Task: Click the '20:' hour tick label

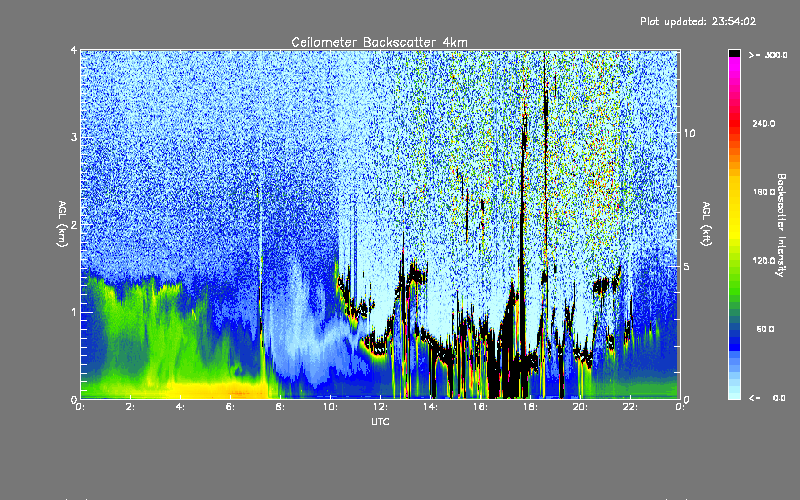Action: (x=580, y=407)
